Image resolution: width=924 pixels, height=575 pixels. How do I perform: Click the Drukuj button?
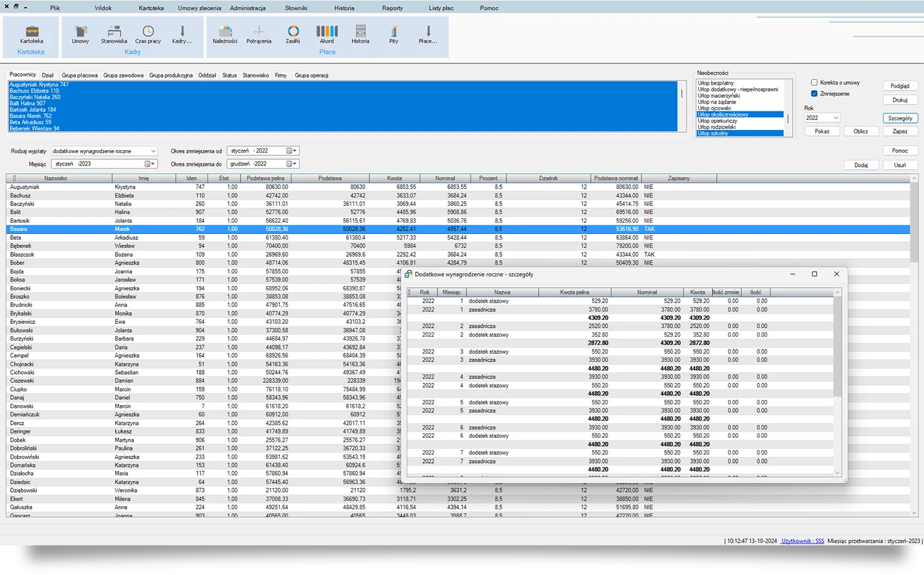(900, 100)
